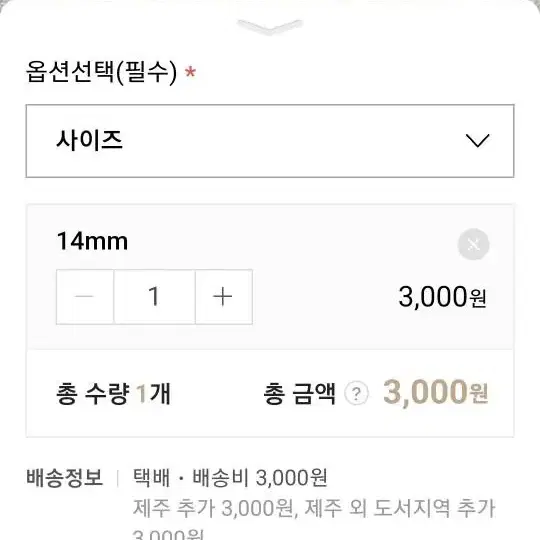Click the question mark help icon
Screen dimensions: 540x540
click(356, 393)
